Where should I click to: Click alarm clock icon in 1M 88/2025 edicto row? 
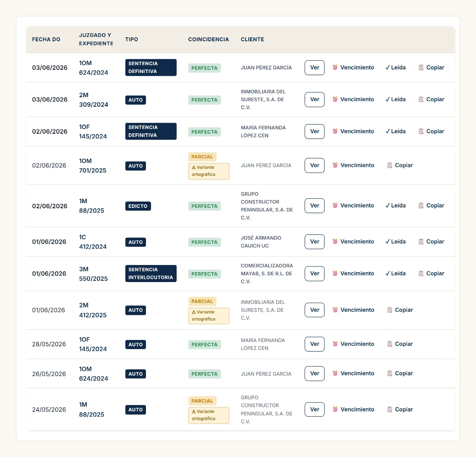(x=335, y=205)
